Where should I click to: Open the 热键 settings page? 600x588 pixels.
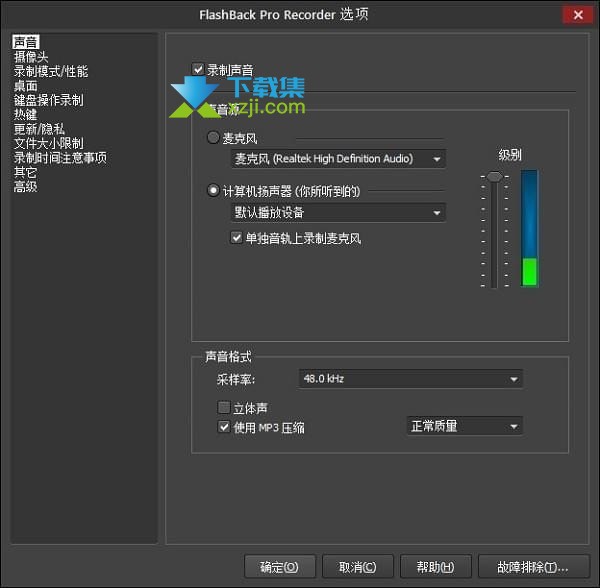click(x=26, y=115)
